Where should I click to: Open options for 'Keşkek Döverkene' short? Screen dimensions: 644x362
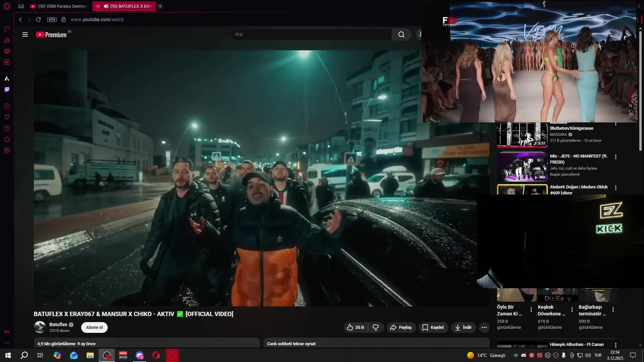[x=572, y=310]
